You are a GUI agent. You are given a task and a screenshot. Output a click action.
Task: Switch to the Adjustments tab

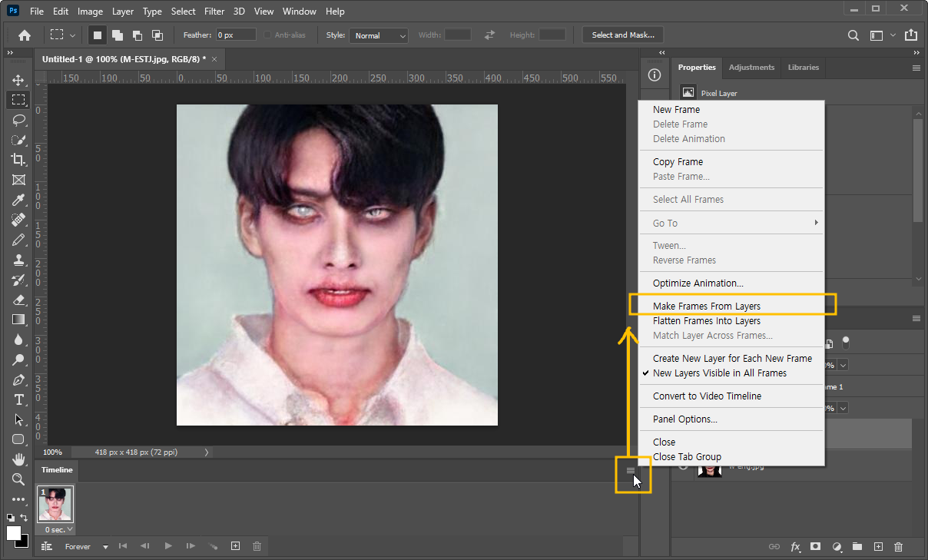pyautogui.click(x=751, y=67)
